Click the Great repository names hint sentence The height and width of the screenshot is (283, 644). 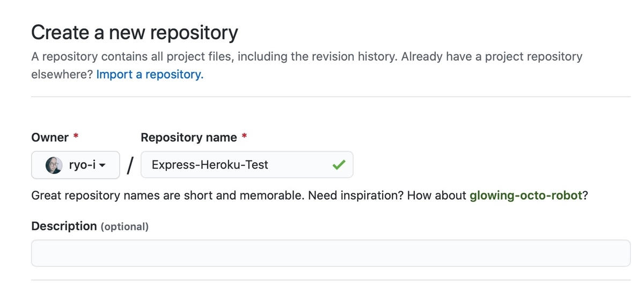point(310,195)
